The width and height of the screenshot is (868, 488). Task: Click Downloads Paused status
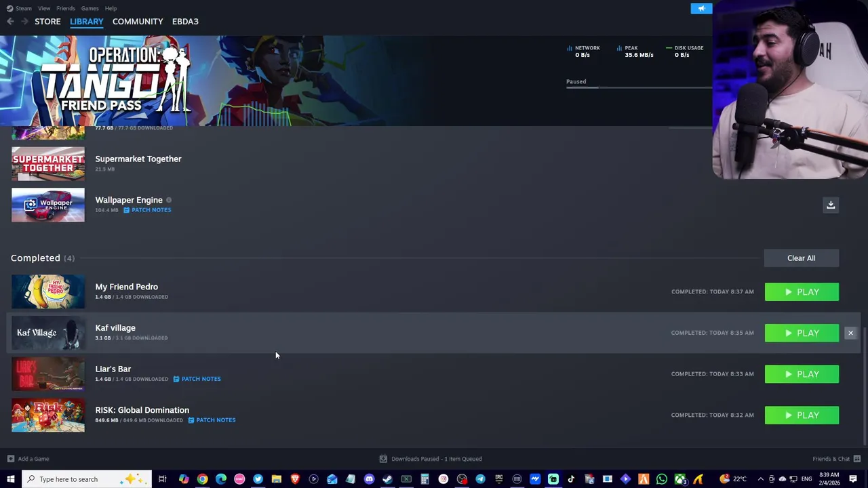[431, 459]
